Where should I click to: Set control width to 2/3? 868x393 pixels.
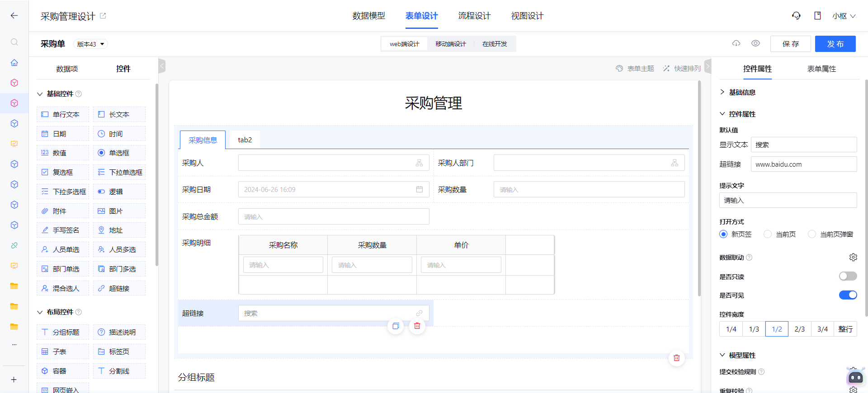pyautogui.click(x=800, y=329)
